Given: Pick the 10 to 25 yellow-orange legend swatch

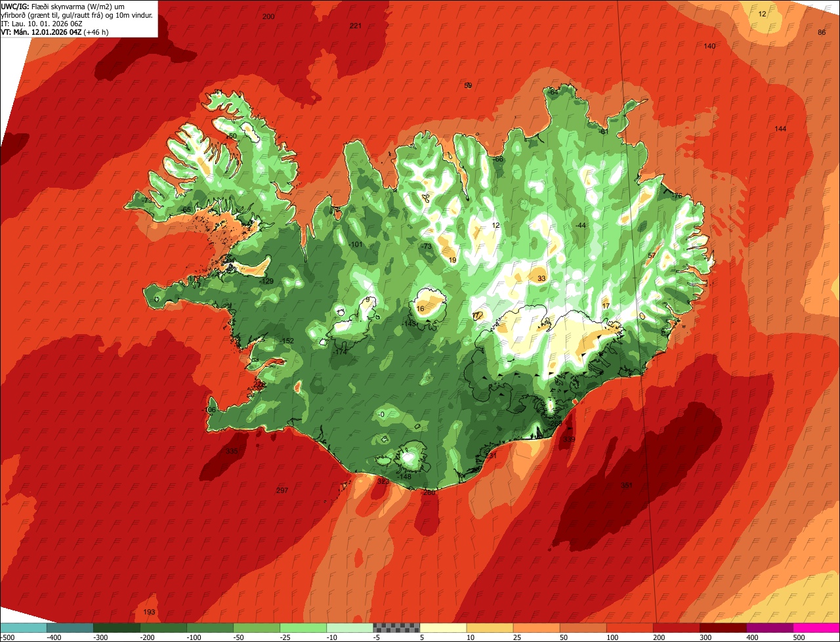Looking at the screenshot, I should (490, 628).
